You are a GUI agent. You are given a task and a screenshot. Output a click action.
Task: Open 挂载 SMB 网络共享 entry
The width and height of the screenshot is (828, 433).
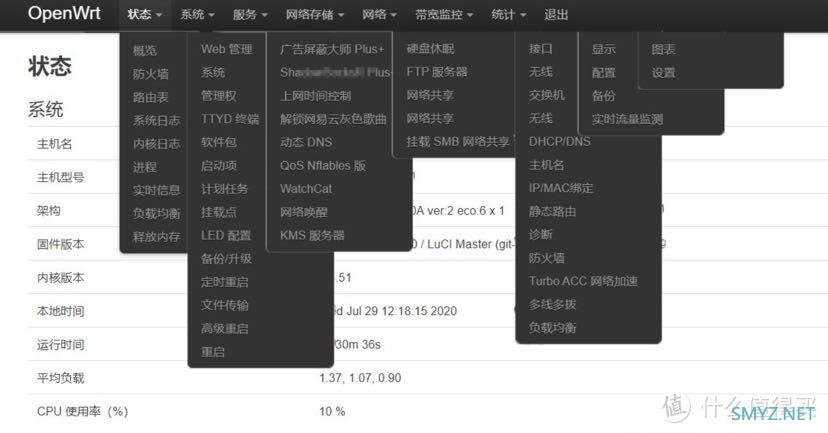[x=458, y=142]
